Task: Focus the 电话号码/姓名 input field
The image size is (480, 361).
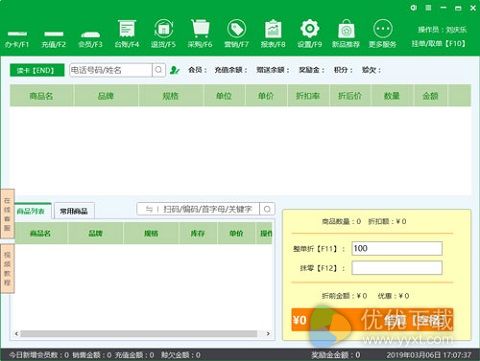Action: (111, 70)
